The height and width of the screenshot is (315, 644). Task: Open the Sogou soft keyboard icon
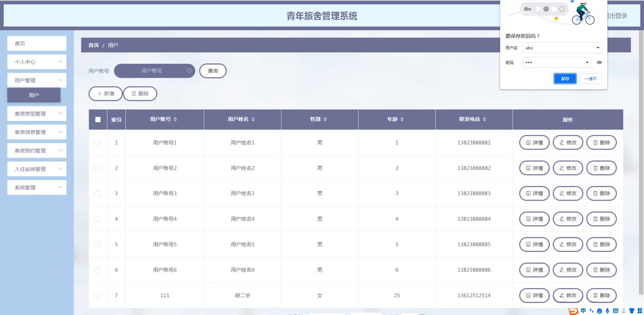[616, 311]
